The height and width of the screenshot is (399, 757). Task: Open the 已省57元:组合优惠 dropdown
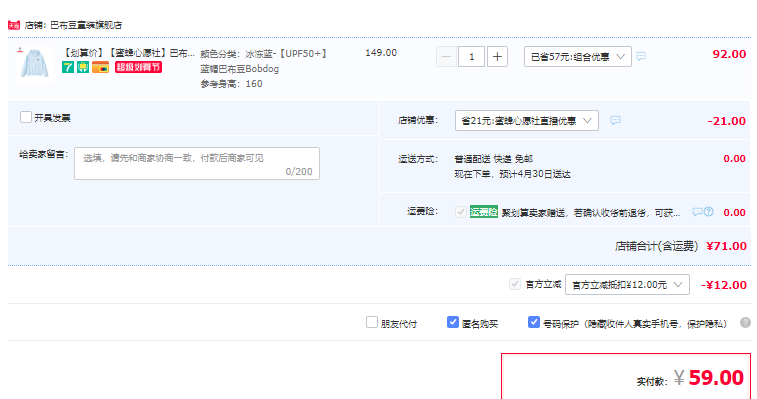pyautogui.click(x=577, y=57)
